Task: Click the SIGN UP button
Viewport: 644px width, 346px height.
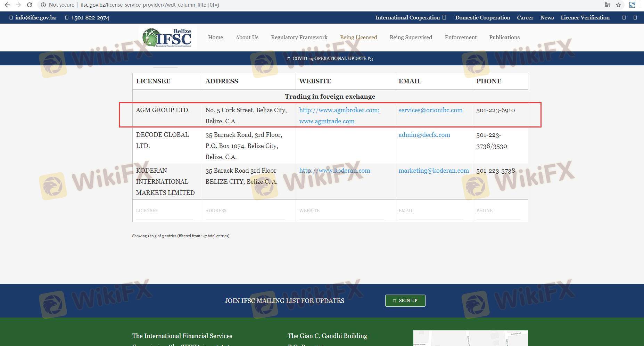Action: 405,300
